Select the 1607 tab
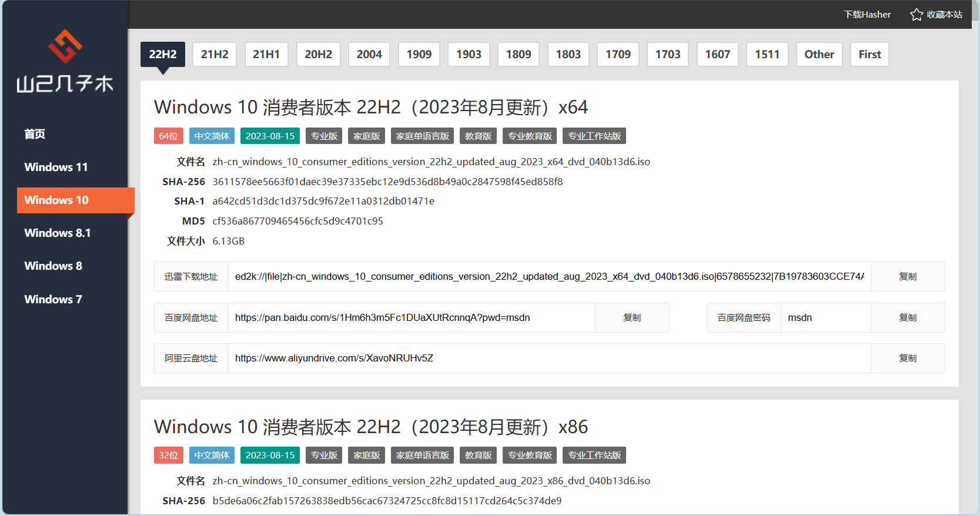Screen dimensions: 980x516 pos(718,54)
